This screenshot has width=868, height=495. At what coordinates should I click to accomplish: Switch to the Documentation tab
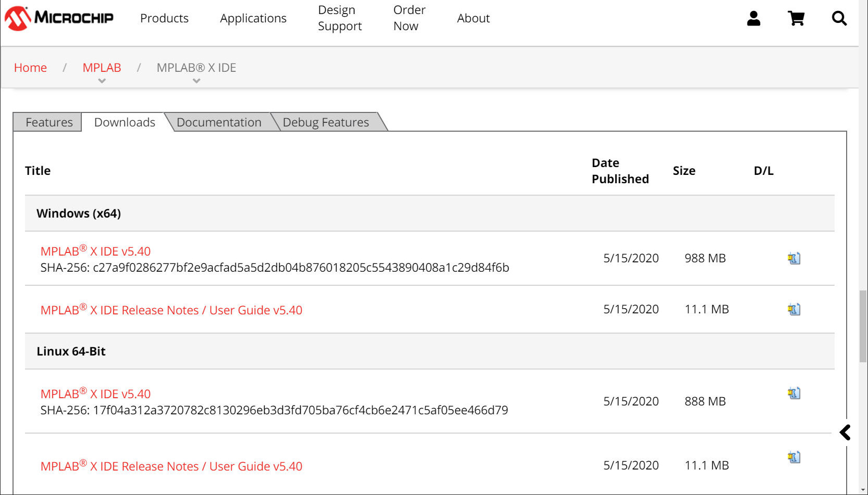pyautogui.click(x=219, y=122)
